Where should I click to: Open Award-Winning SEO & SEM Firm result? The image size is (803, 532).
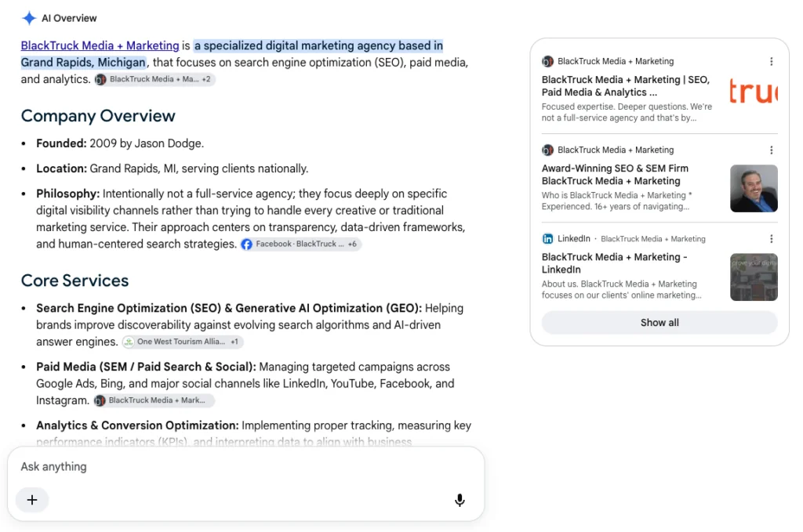(615, 175)
